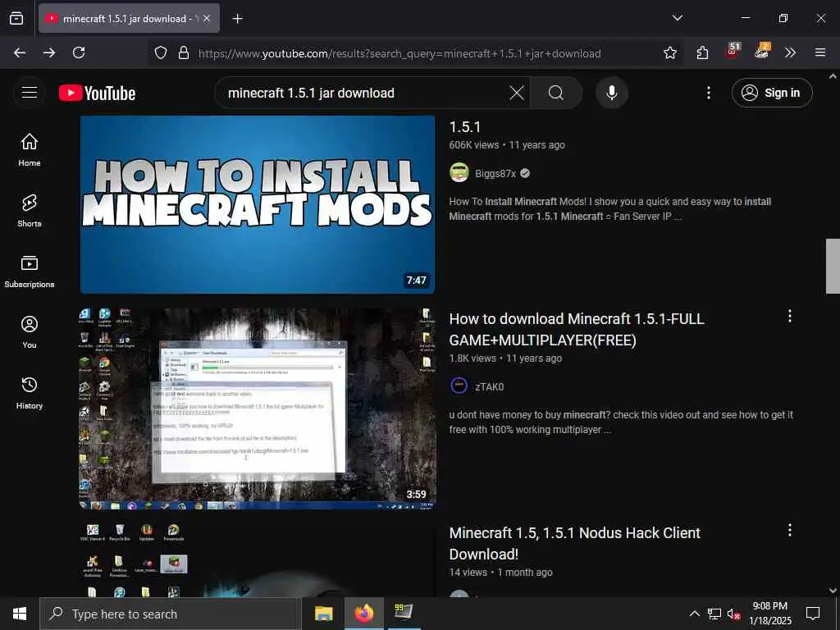The width and height of the screenshot is (840, 630).
Task: Click the '14 views • 1 month ago' text
Action: tap(500, 572)
